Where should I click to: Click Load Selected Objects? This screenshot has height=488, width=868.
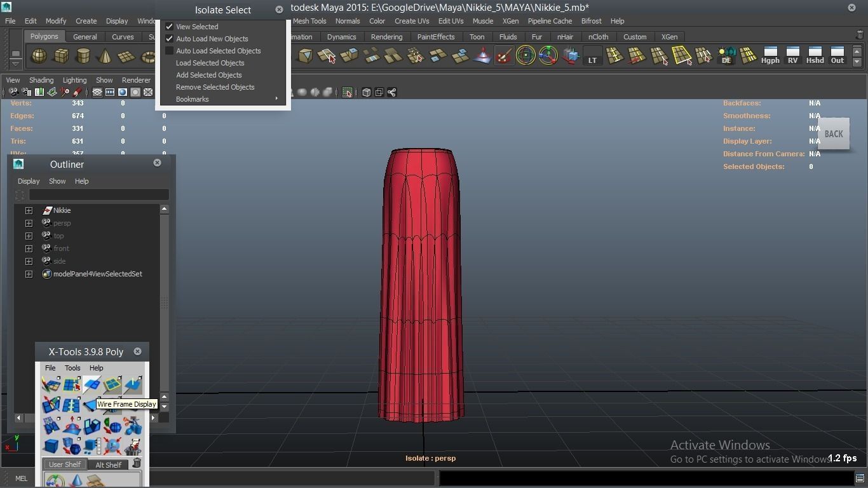pyautogui.click(x=210, y=63)
